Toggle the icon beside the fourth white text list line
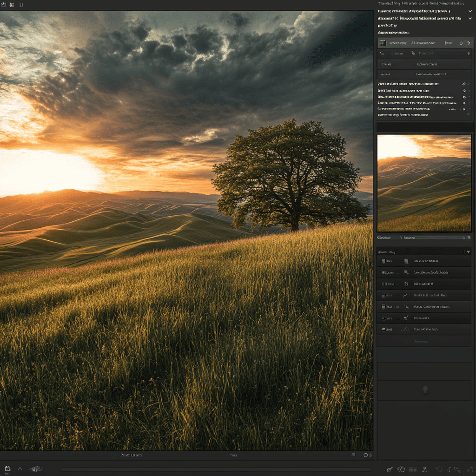This screenshot has height=476, width=476. click(x=464, y=103)
